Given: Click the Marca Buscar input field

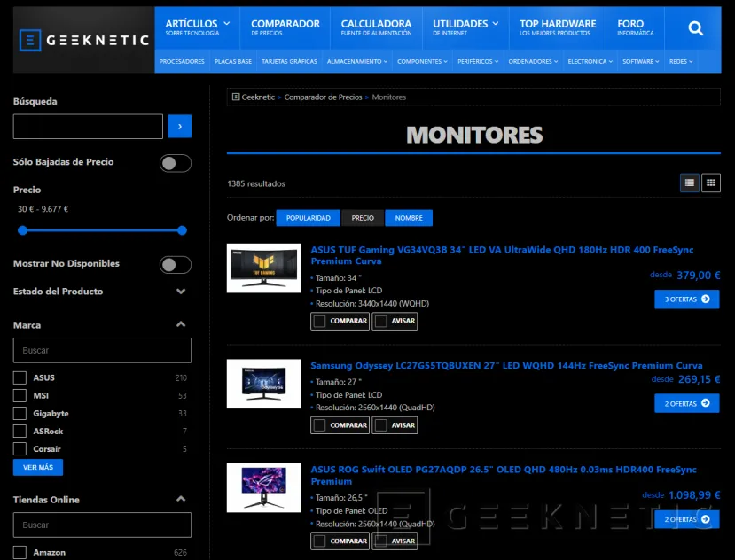Looking at the screenshot, I should click(x=102, y=351).
